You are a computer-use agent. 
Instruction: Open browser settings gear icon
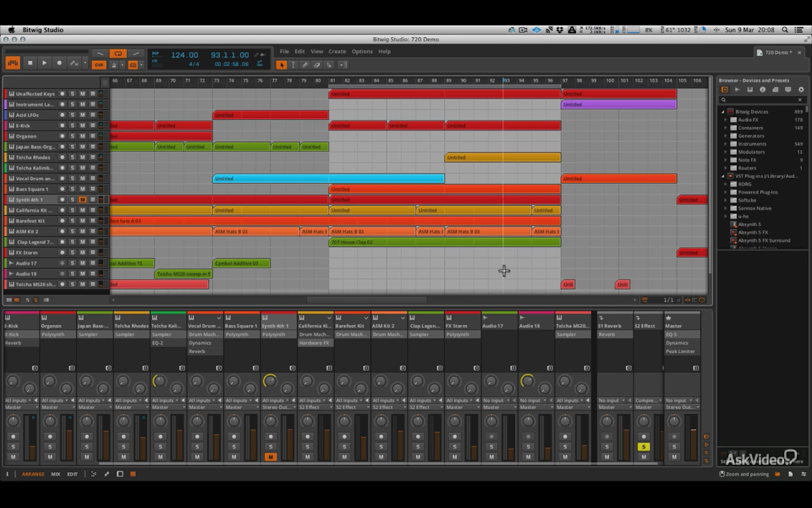(x=801, y=90)
